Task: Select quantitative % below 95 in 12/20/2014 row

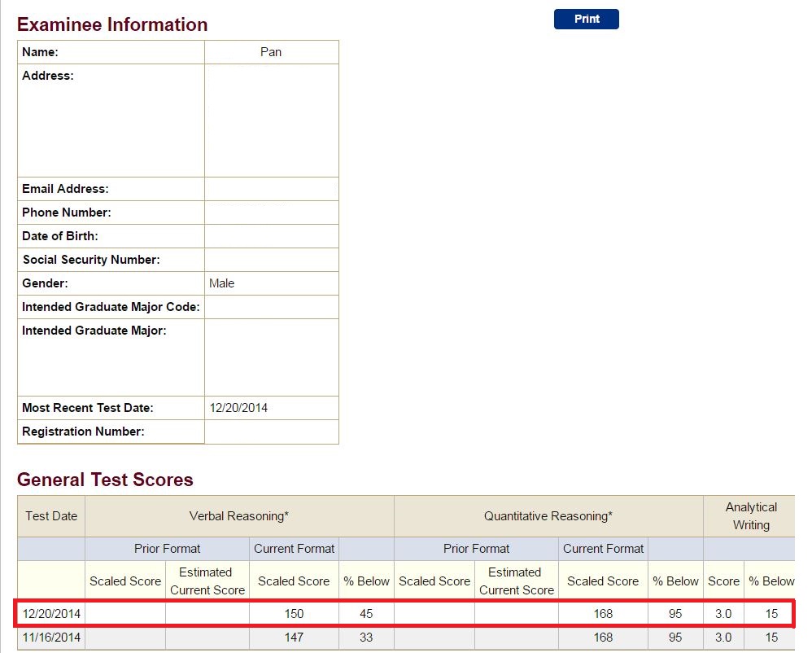Action: click(675, 614)
